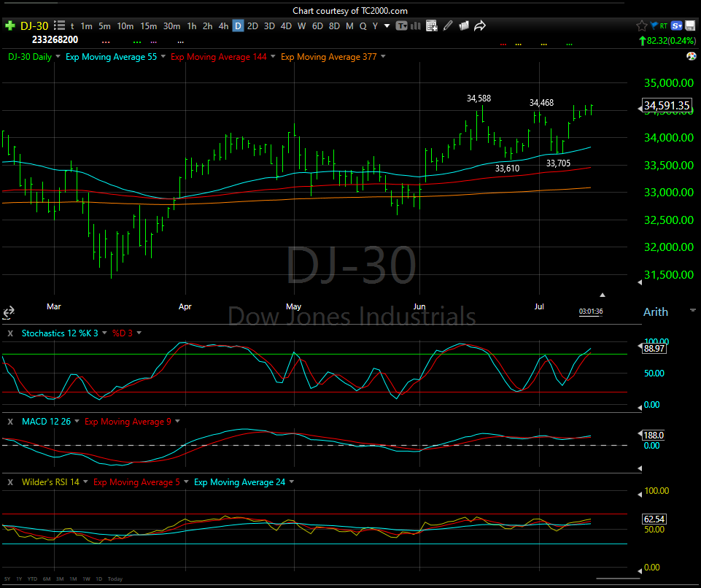701x588 pixels.
Task: Open Stochastics 12 %K 3 dropdown
Action: (104, 333)
